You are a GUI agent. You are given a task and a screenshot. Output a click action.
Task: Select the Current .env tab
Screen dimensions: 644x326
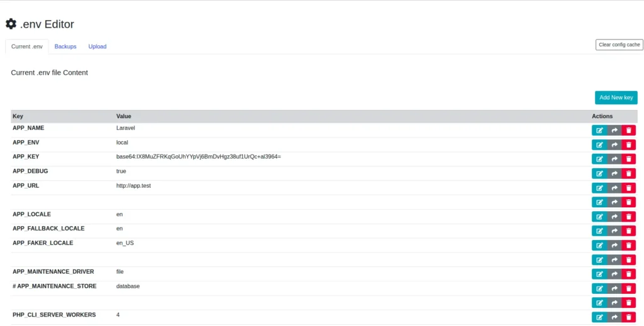pos(27,46)
